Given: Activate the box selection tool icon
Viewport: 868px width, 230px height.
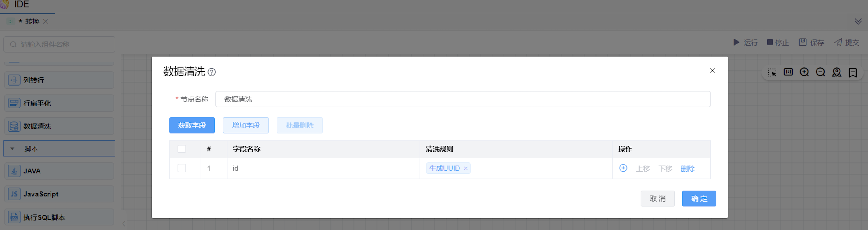Looking at the screenshot, I should [x=772, y=72].
